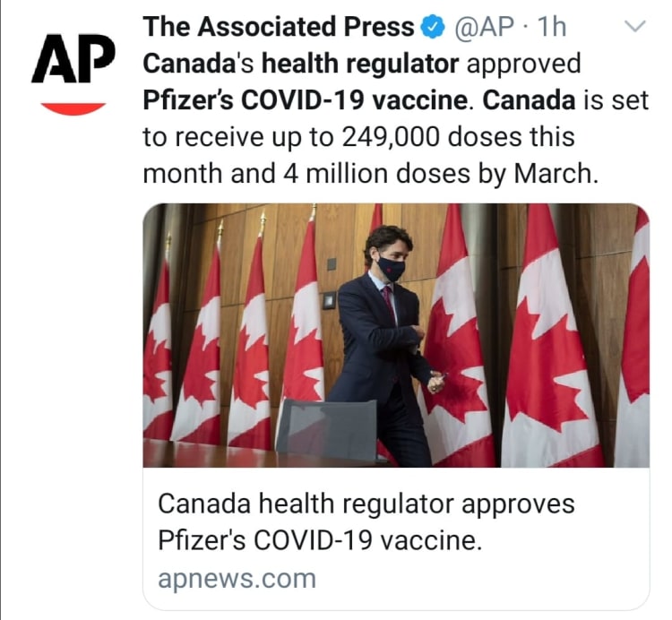Click the blue verified badge
Screen dimensions: 672x620
click(x=433, y=28)
